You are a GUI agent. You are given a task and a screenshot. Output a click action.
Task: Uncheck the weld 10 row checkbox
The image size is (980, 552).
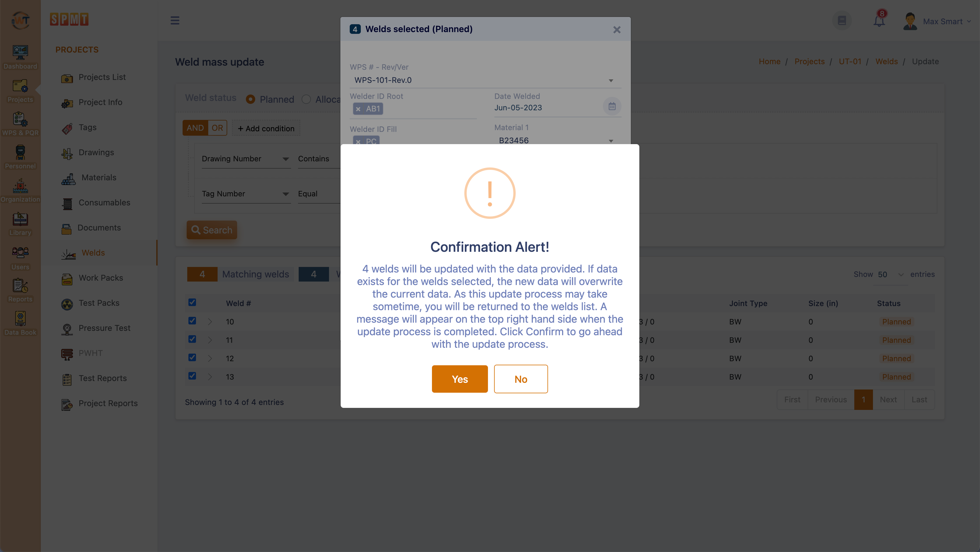coord(192,321)
